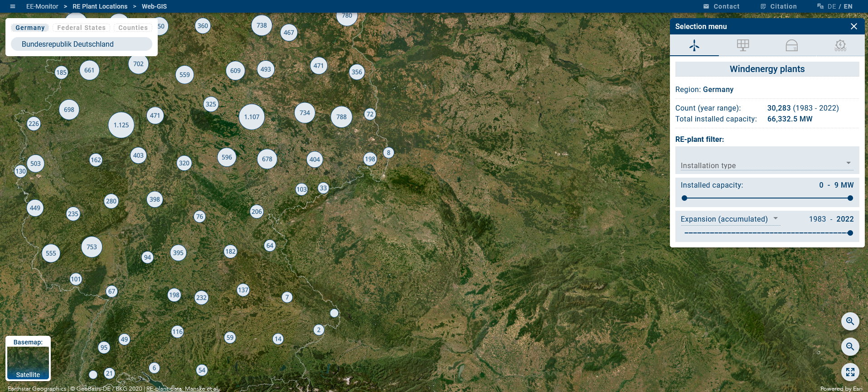Zoom out of the map
The image size is (868, 392).
[850, 347]
